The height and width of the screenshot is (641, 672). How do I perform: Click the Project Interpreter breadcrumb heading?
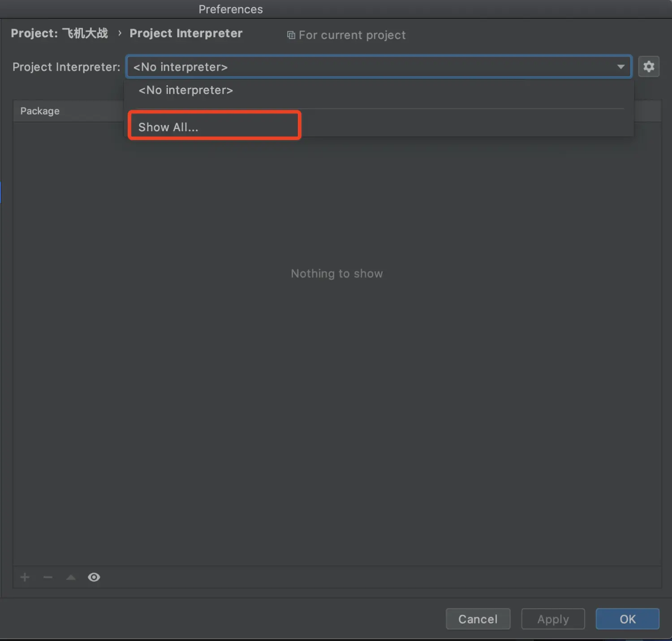point(186,33)
